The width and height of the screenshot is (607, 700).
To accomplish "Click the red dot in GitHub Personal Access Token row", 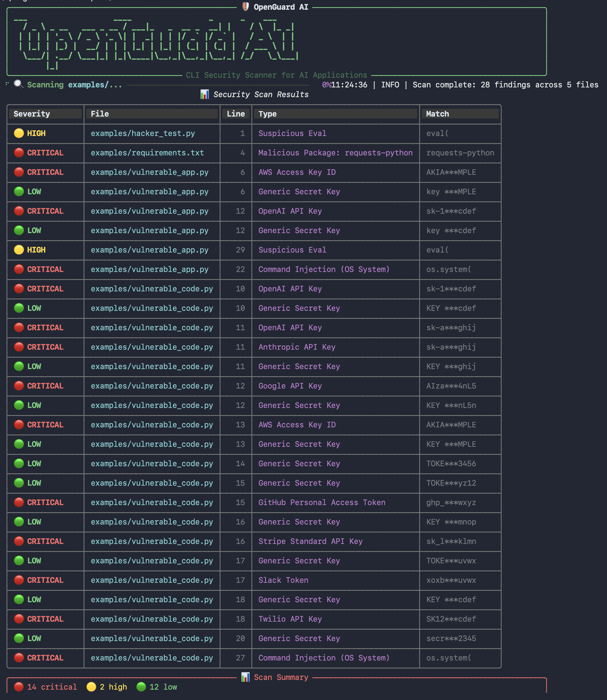I will click(x=19, y=502).
